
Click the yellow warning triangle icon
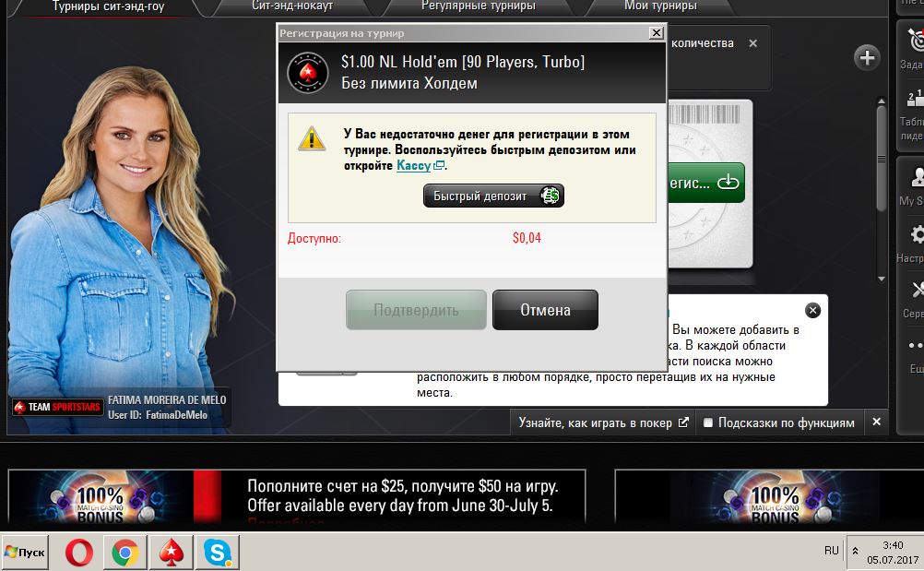(312, 138)
